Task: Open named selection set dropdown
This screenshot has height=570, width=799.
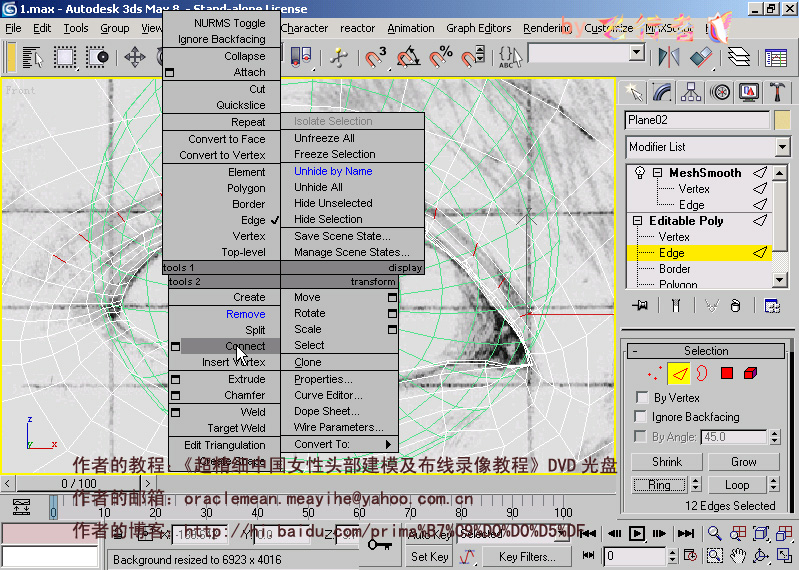Action: coord(636,52)
